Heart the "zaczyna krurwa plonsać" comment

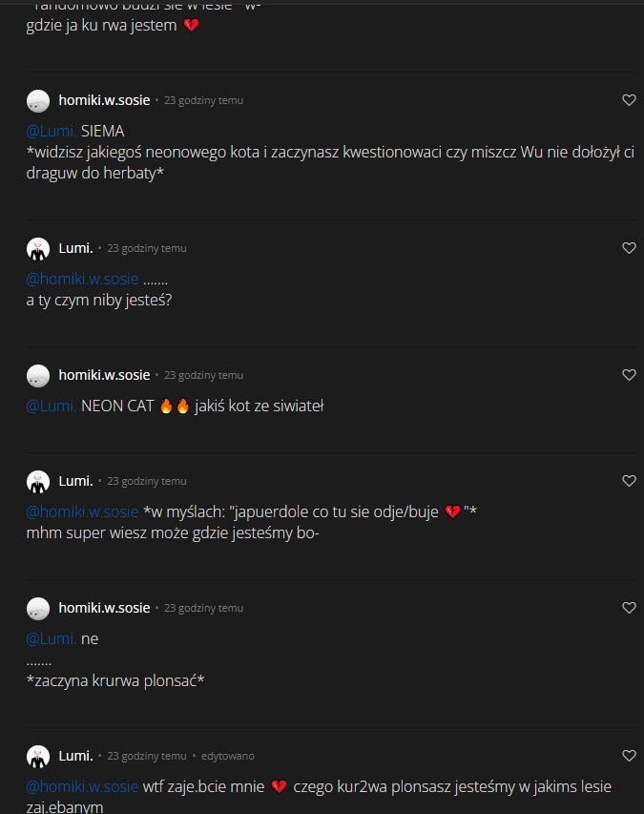pyautogui.click(x=629, y=608)
